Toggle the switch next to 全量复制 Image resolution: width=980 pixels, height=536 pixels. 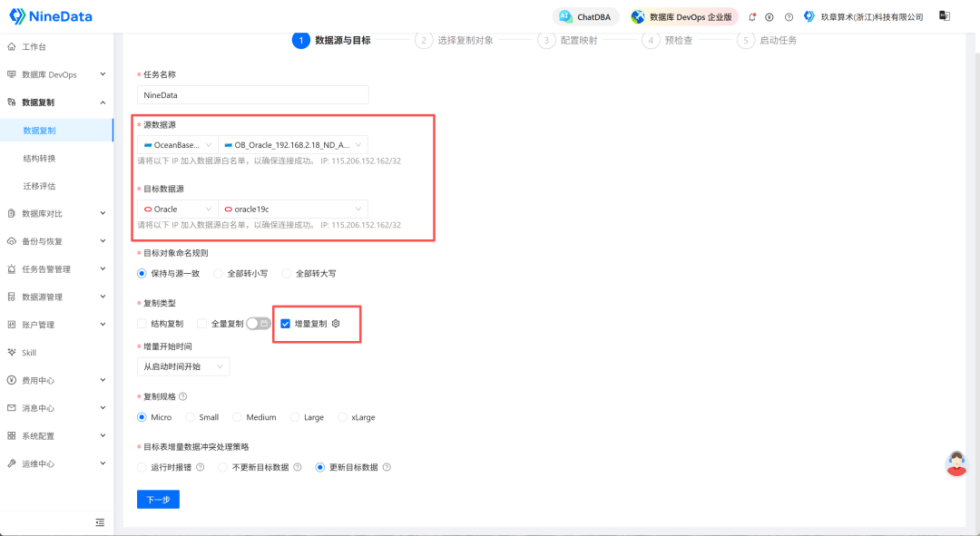click(x=258, y=324)
